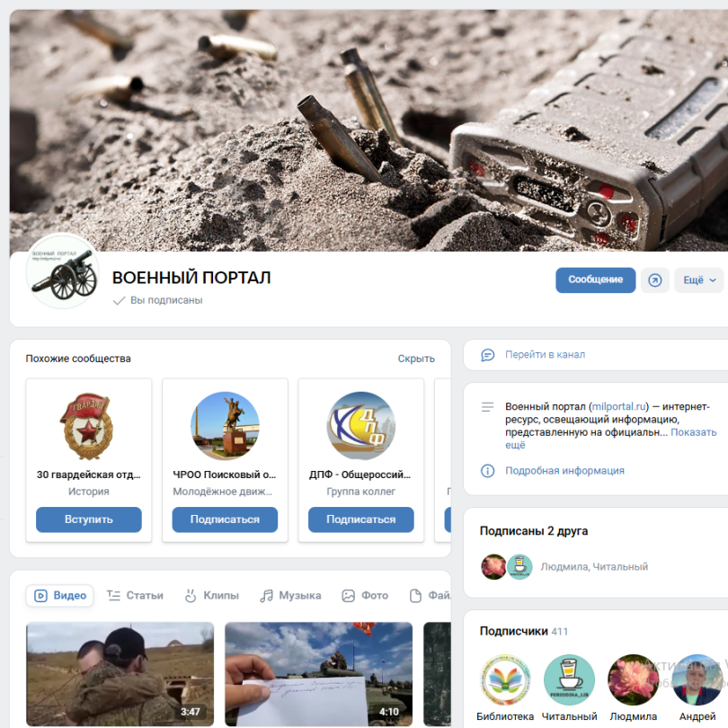Open the channel chat bubble icon
The image size is (728, 728).
pyautogui.click(x=487, y=355)
